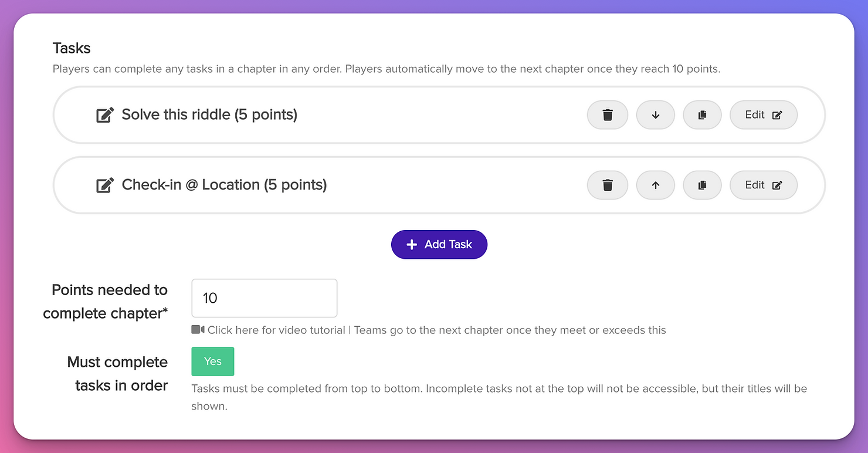Select the "Check-in @ Location" task row
This screenshot has height=453, width=868.
(352, 185)
